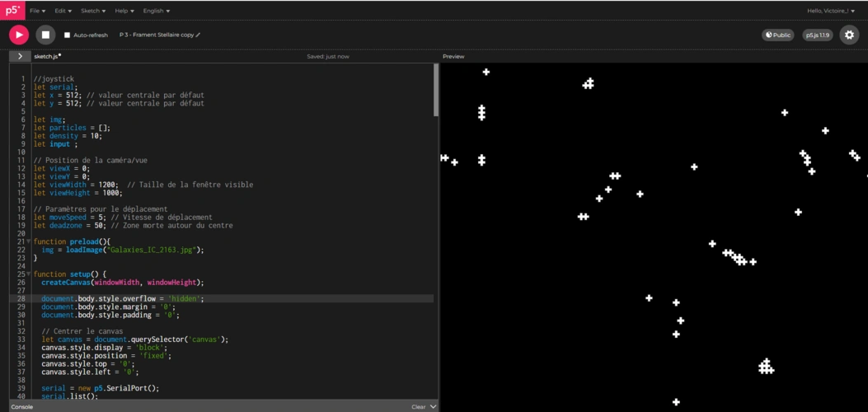Open the settings gear icon
868x412 pixels.
849,35
